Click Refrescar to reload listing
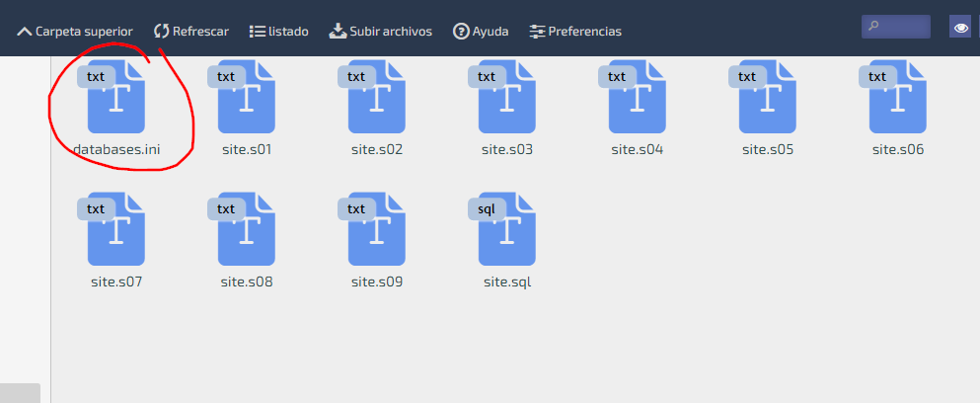 pyautogui.click(x=191, y=32)
